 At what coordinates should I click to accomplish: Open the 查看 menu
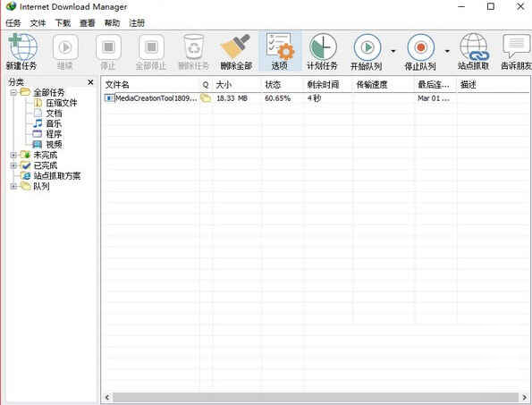click(x=88, y=23)
